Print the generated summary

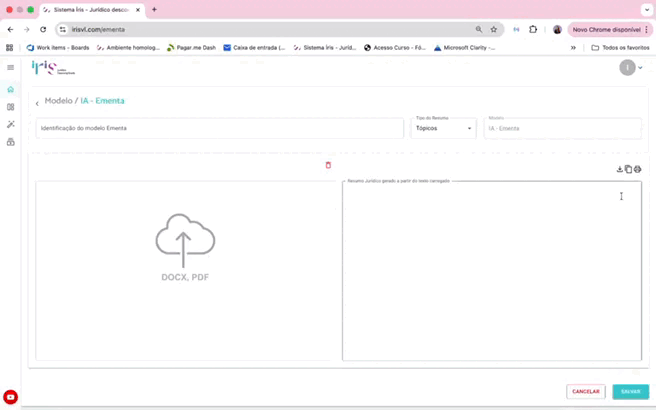point(637,170)
